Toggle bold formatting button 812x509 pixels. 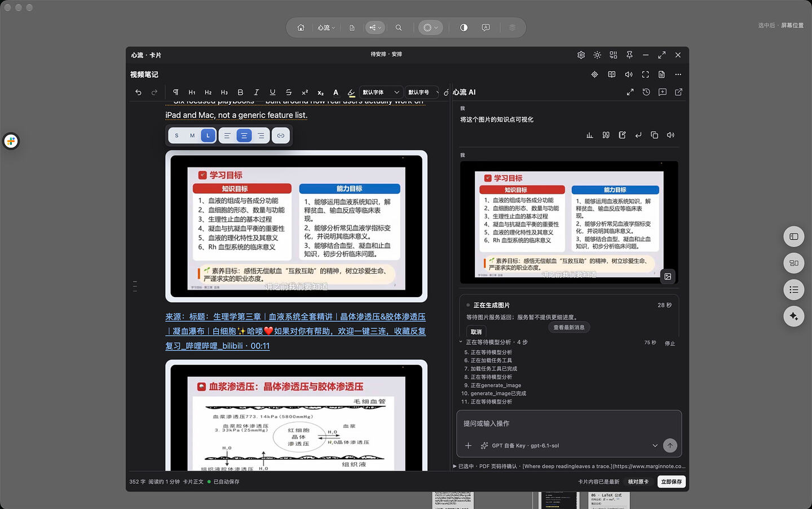(x=240, y=92)
